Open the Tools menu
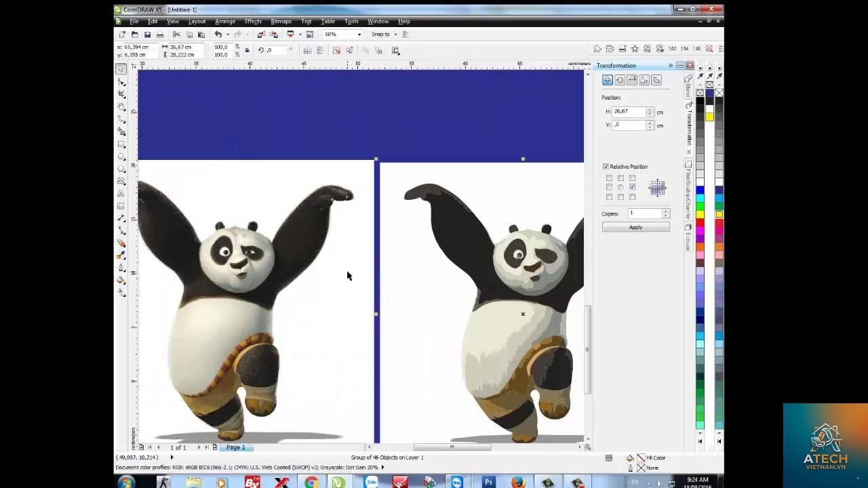Screen dimensions: 868x488 click(x=351, y=21)
